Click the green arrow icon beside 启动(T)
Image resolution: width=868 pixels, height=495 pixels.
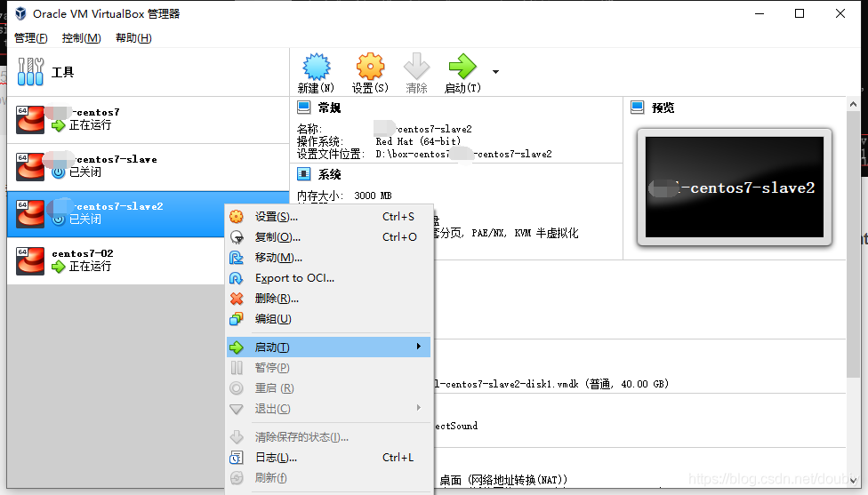[237, 347]
